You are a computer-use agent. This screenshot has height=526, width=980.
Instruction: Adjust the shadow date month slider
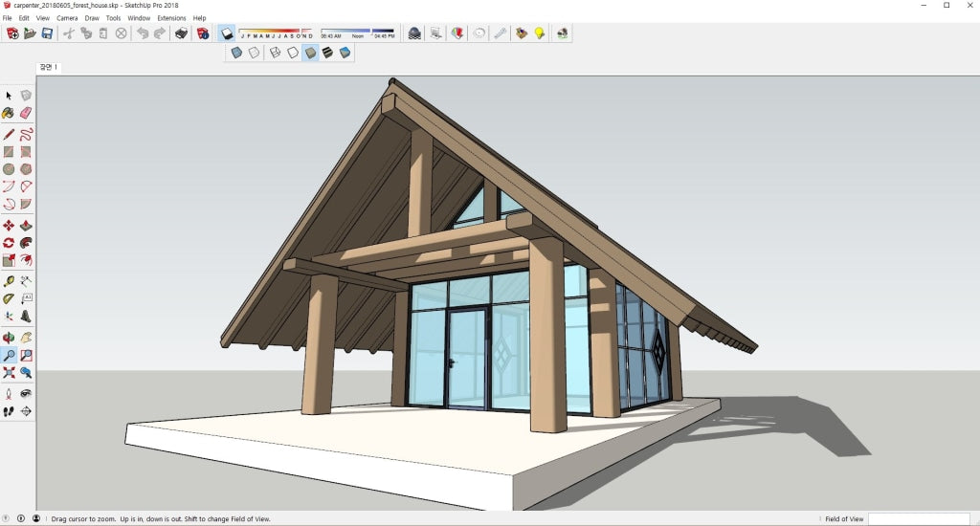click(x=276, y=32)
